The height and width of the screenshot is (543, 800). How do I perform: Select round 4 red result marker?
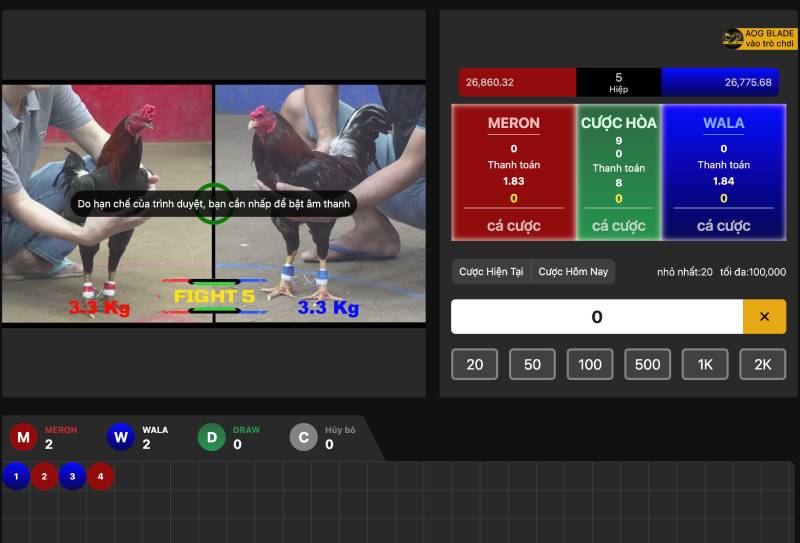100,476
